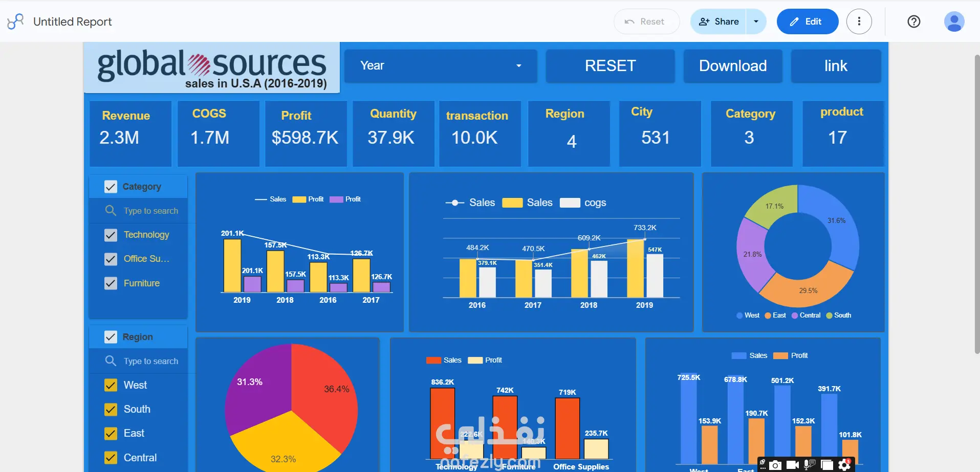980x472 pixels.
Task: Click the 2019 yellow bar labeled 733.2K
Action: click(x=635, y=268)
